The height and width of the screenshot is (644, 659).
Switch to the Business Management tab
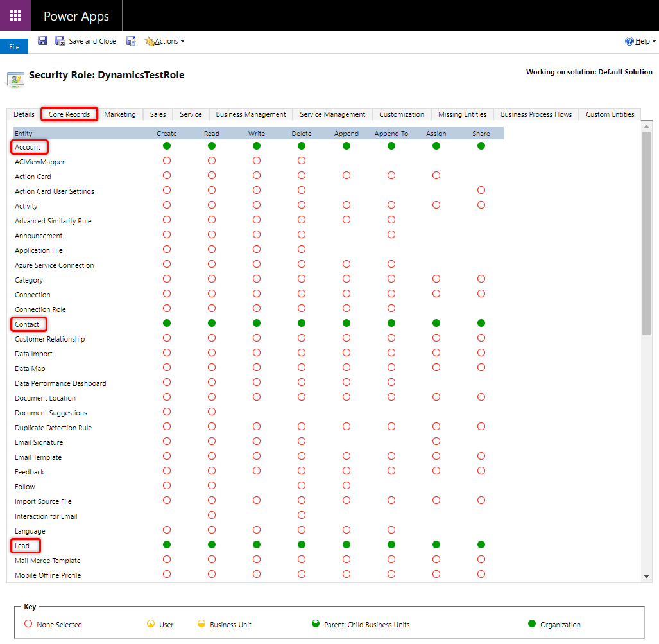[x=251, y=114]
